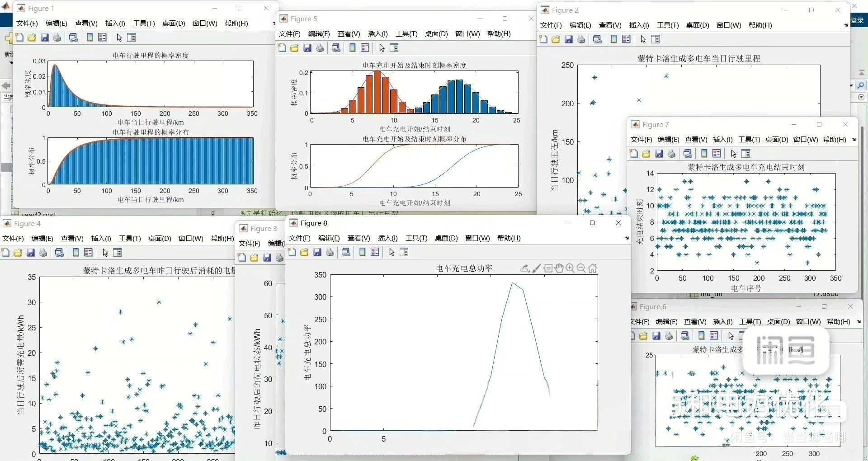Viewport: 868px width, 461px height.
Task: Click the 登录 login button
Action: click(x=857, y=20)
